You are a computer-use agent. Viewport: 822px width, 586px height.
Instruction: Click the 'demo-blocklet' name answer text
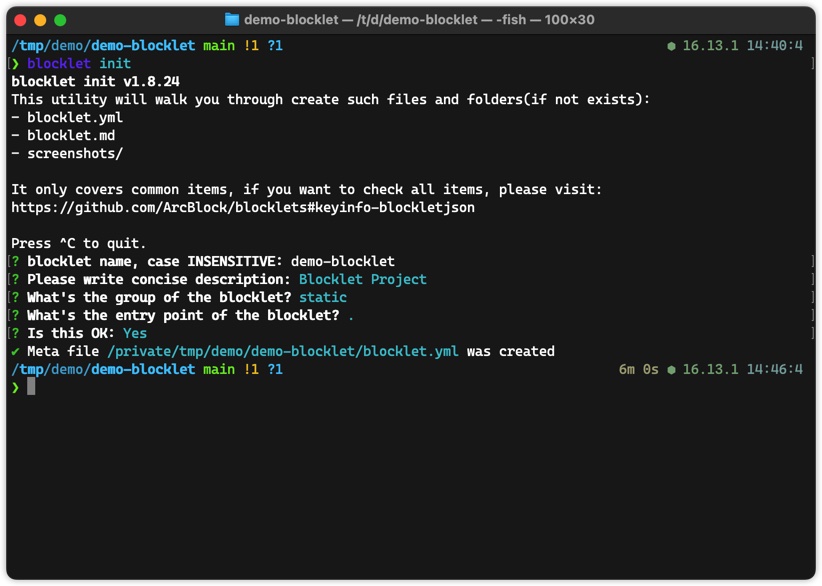click(x=343, y=262)
